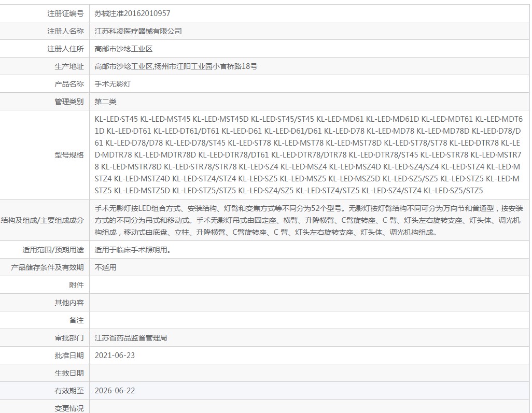The height and width of the screenshot is (413, 532).
Task: Click the model list starting with KL-LED·ST45
Action: point(309,155)
